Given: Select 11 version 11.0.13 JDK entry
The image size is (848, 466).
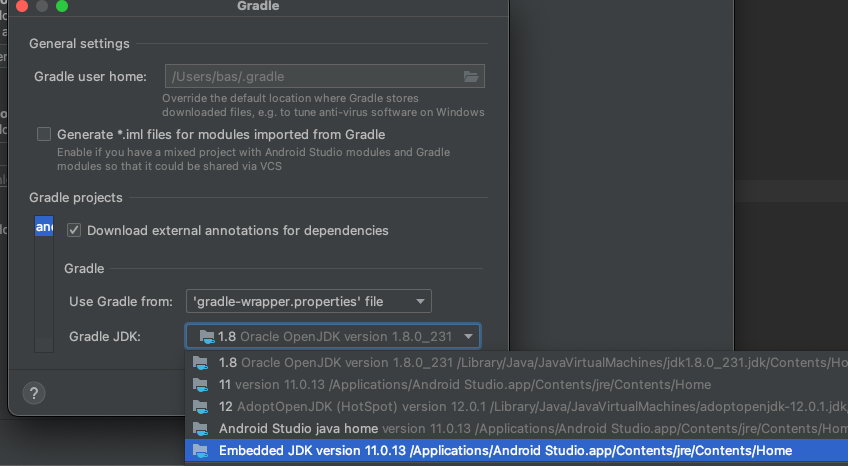Looking at the screenshot, I should [x=516, y=385].
